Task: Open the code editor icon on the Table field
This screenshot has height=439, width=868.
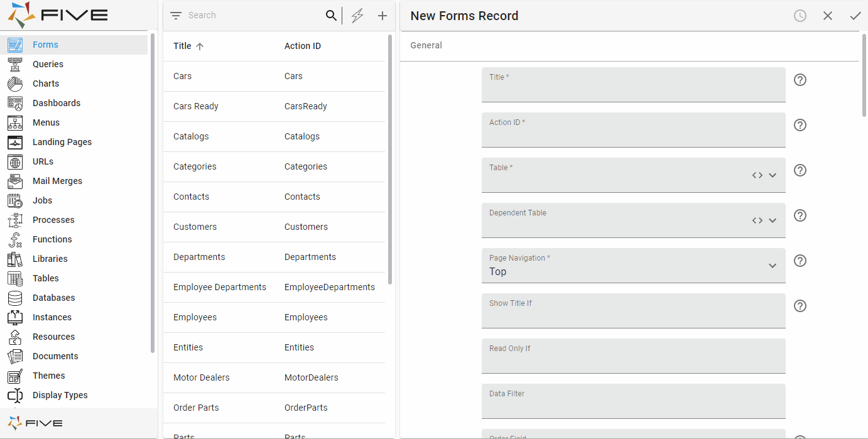Action: (x=757, y=175)
